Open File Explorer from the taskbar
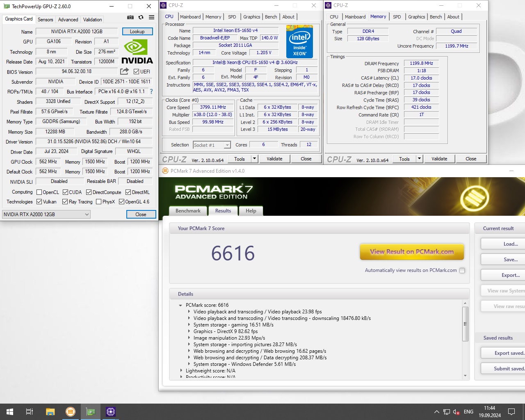 tap(50, 412)
